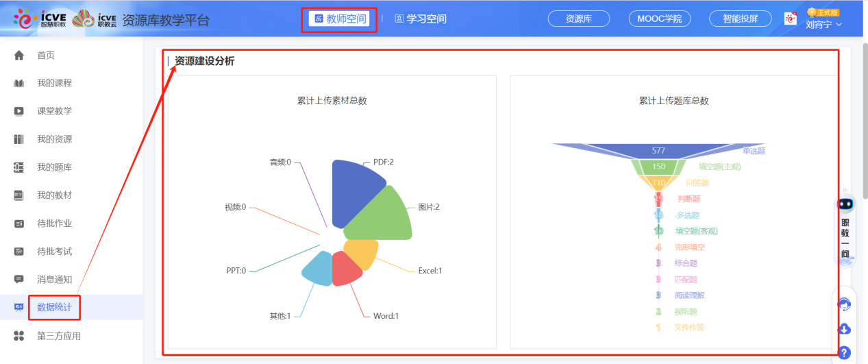Click the home icon in sidebar
This screenshot has width=868, height=364.
coord(19,56)
